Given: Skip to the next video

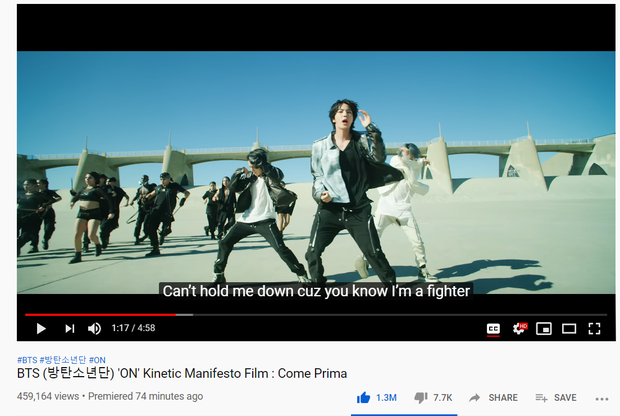Looking at the screenshot, I should click(x=70, y=329).
